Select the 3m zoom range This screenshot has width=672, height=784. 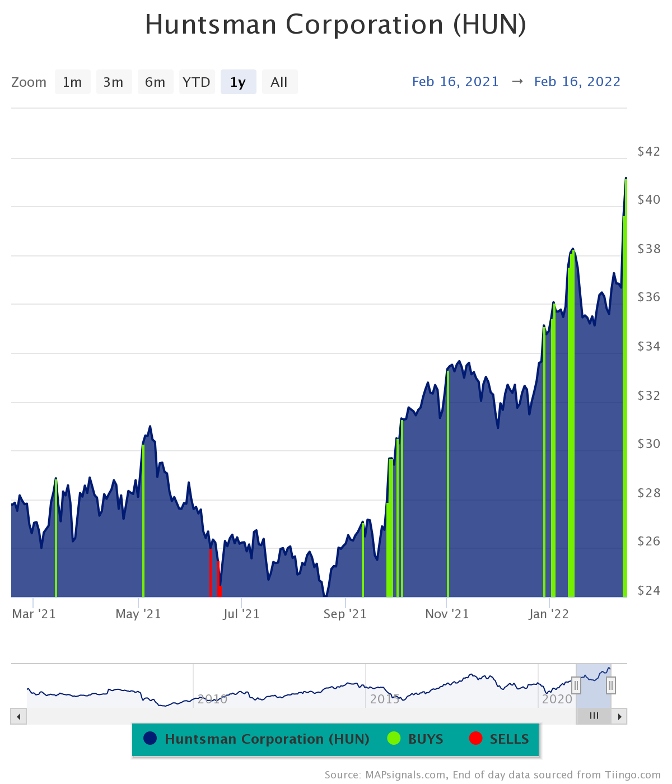pyautogui.click(x=114, y=82)
